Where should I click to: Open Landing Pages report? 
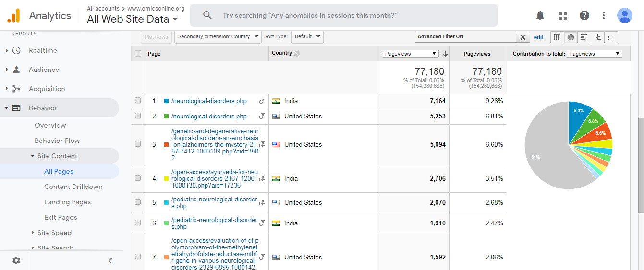(x=67, y=202)
